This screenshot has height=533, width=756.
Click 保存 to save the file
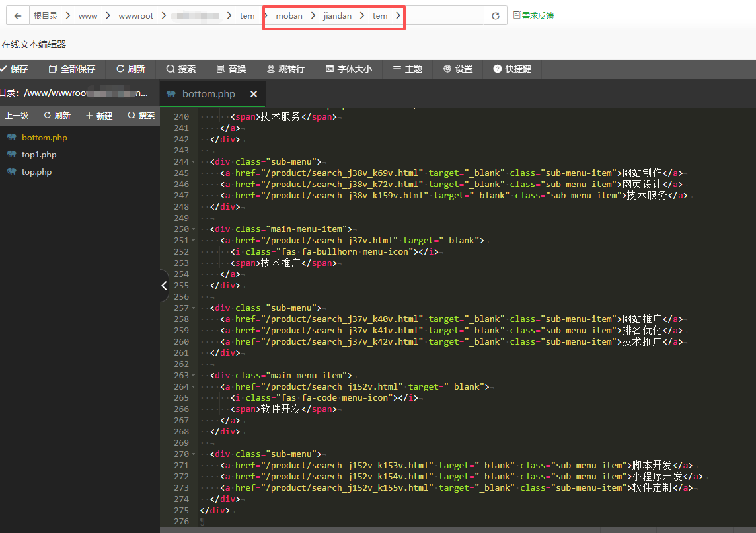[x=15, y=69]
